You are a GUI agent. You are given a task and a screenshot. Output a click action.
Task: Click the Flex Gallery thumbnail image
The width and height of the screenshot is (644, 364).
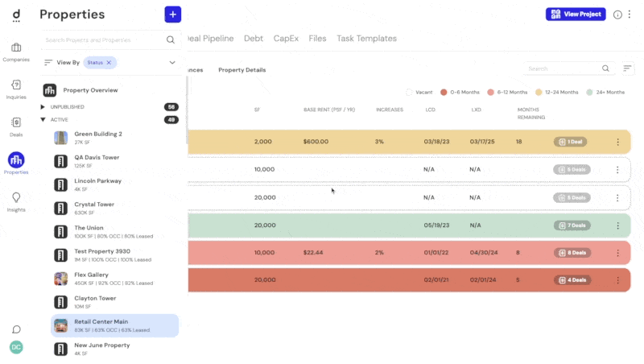pyautogui.click(x=61, y=279)
